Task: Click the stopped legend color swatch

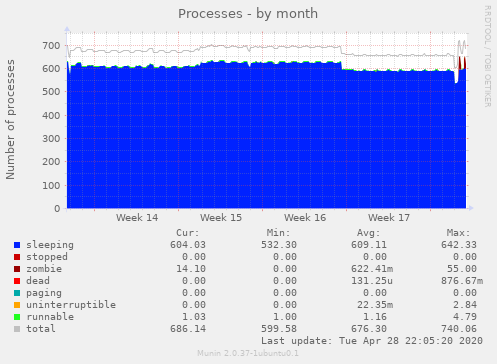Action: (17, 257)
